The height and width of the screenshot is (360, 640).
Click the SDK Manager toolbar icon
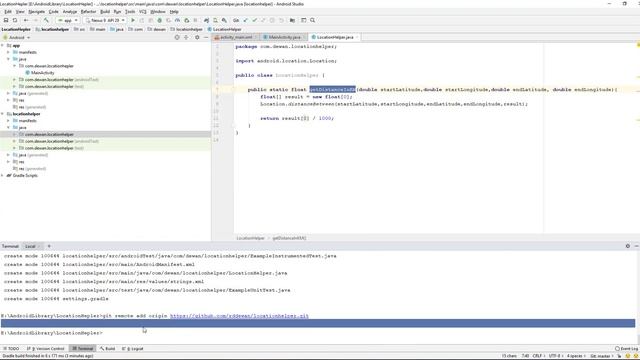coord(224,20)
